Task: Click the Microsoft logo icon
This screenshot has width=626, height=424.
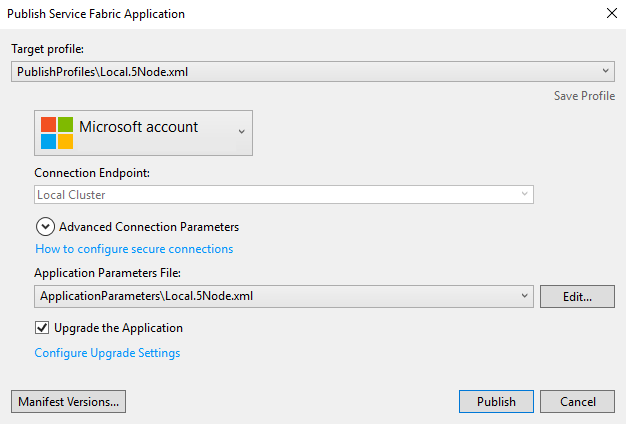Action: tap(57, 133)
